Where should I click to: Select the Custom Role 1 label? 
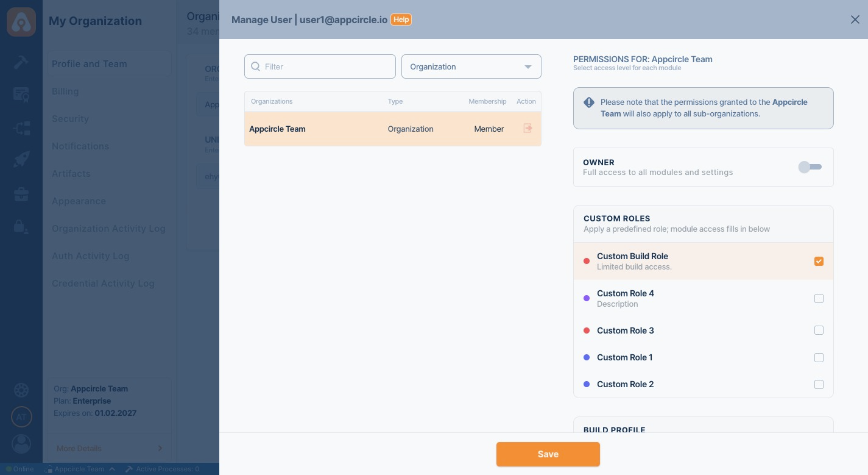tap(625, 357)
